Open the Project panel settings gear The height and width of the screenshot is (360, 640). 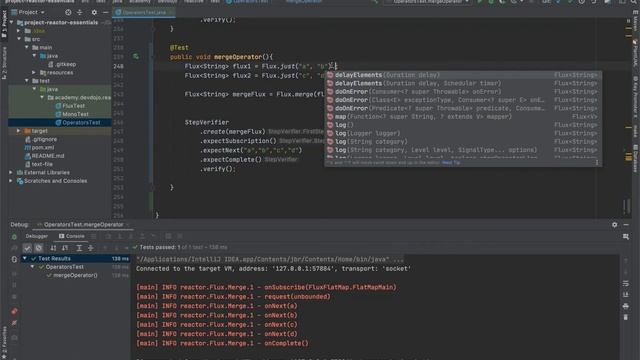(x=94, y=12)
